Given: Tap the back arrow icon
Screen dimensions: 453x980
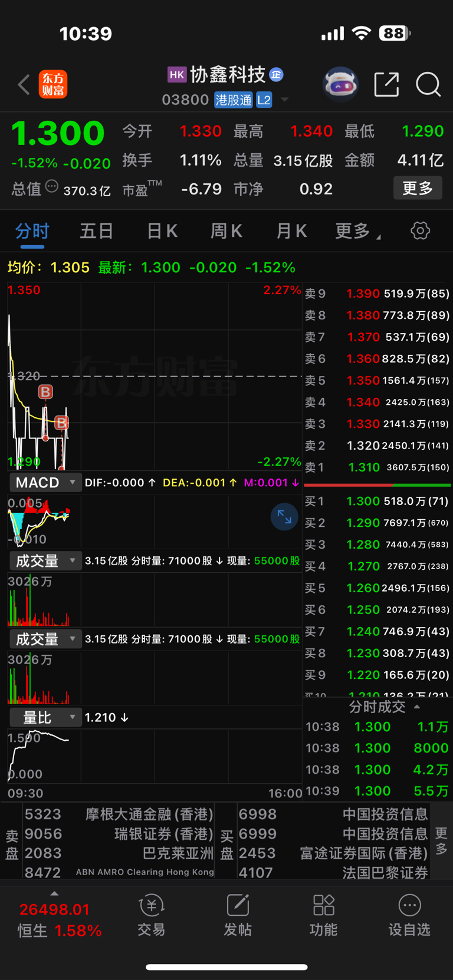Looking at the screenshot, I should point(24,85).
